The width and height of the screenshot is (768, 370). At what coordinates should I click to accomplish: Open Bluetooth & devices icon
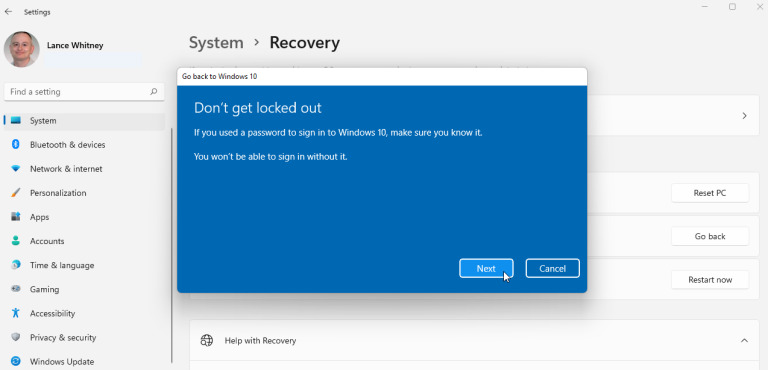16,145
